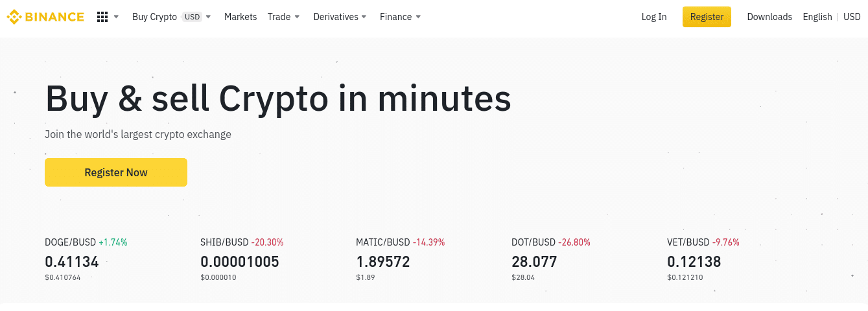Screen dimensions: 868x311
Task: Click the Register Now button
Action: tap(116, 172)
